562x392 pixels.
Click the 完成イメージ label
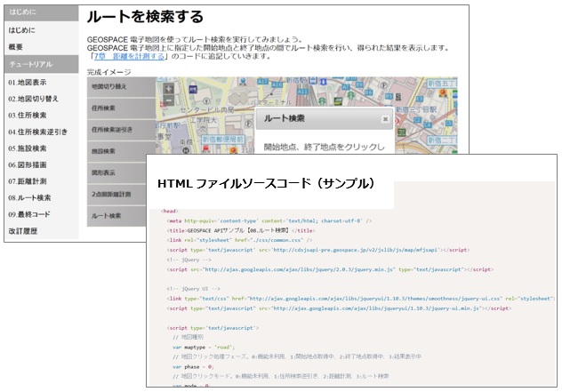pos(109,72)
